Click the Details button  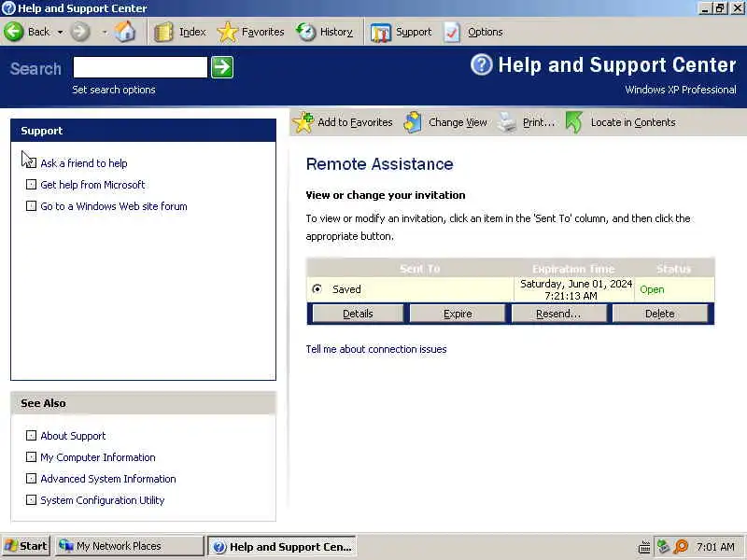click(358, 314)
